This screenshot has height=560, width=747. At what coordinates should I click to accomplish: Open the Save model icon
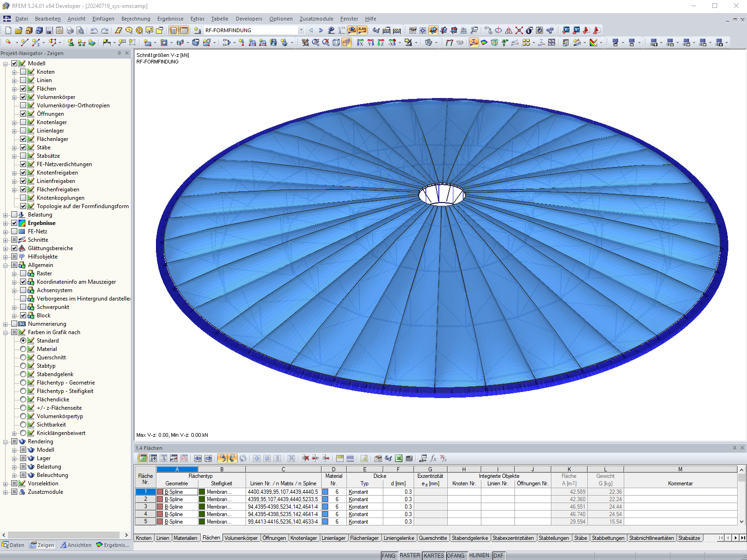tap(49, 30)
